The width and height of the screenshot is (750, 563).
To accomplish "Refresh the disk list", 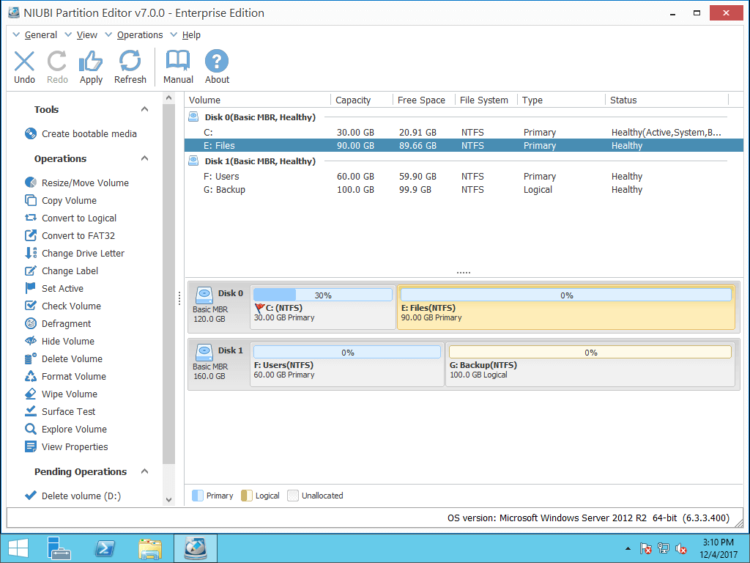I will pyautogui.click(x=130, y=67).
